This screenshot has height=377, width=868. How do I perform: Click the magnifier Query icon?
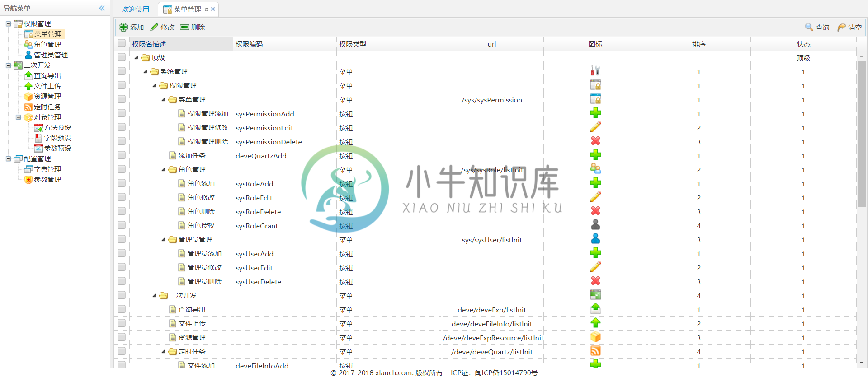click(x=809, y=27)
